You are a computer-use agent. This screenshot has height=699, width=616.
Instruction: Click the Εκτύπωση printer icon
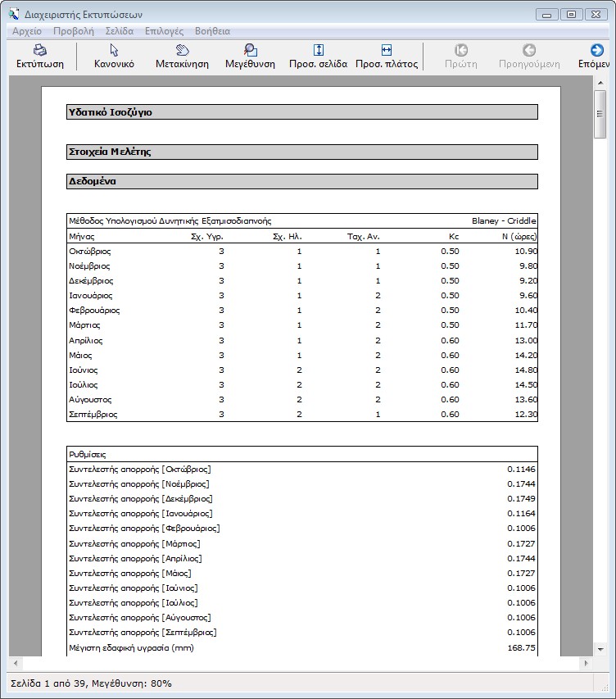(x=39, y=51)
